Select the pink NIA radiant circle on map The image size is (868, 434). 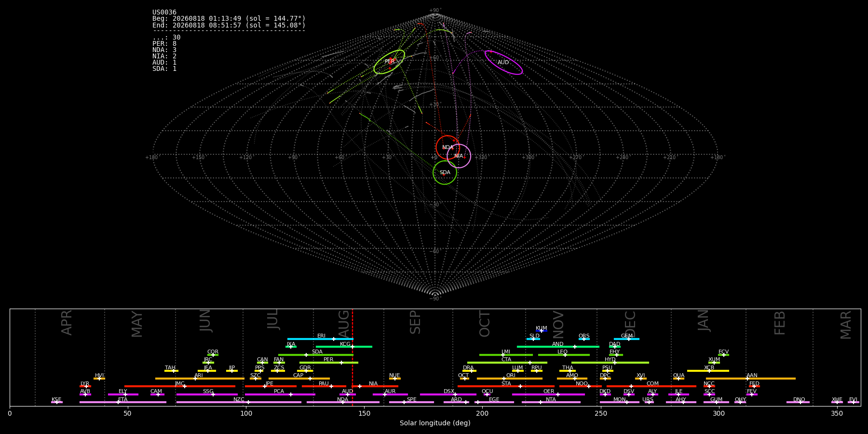click(459, 156)
